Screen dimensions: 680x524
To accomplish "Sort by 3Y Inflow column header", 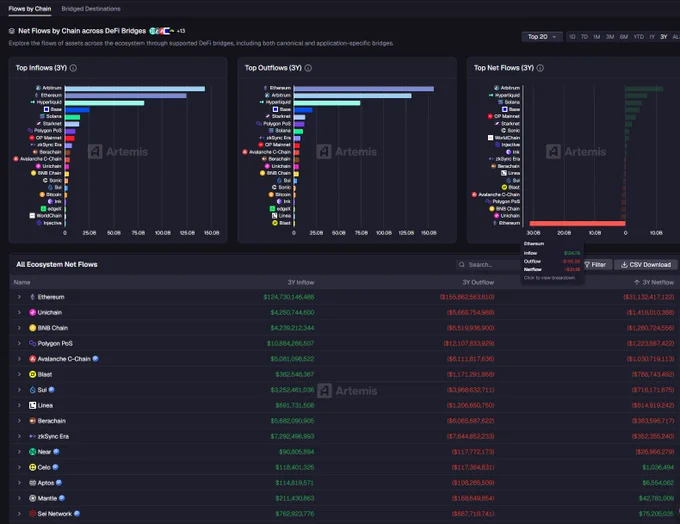I will coord(301,282).
